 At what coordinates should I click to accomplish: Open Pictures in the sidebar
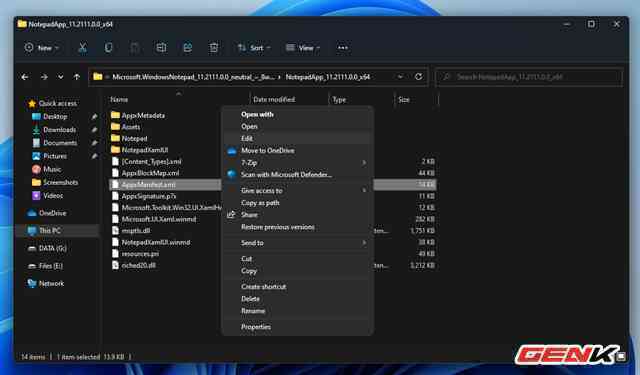coord(55,156)
